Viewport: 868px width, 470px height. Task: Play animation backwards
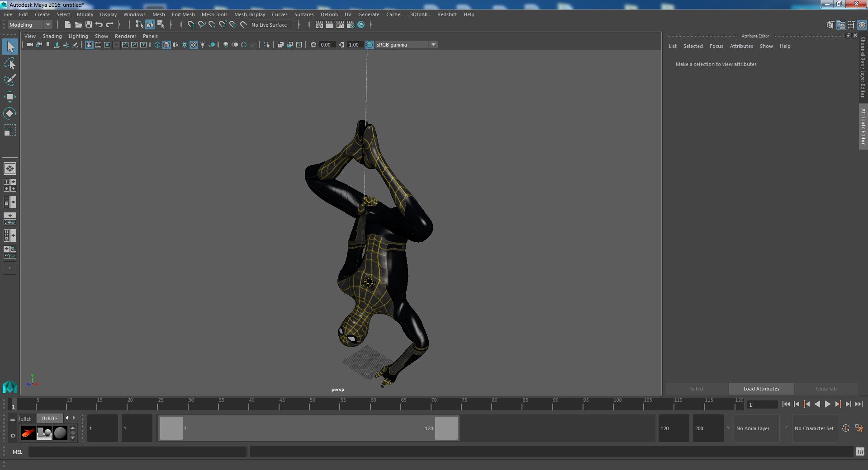click(817, 404)
